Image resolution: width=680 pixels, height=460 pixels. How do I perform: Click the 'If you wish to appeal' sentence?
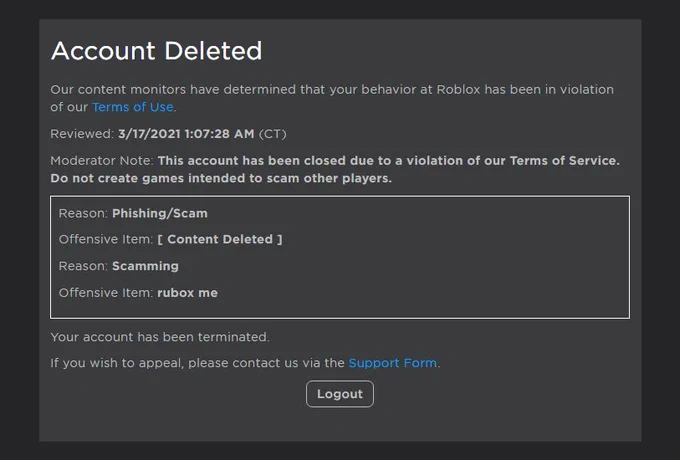pyautogui.click(x=245, y=363)
